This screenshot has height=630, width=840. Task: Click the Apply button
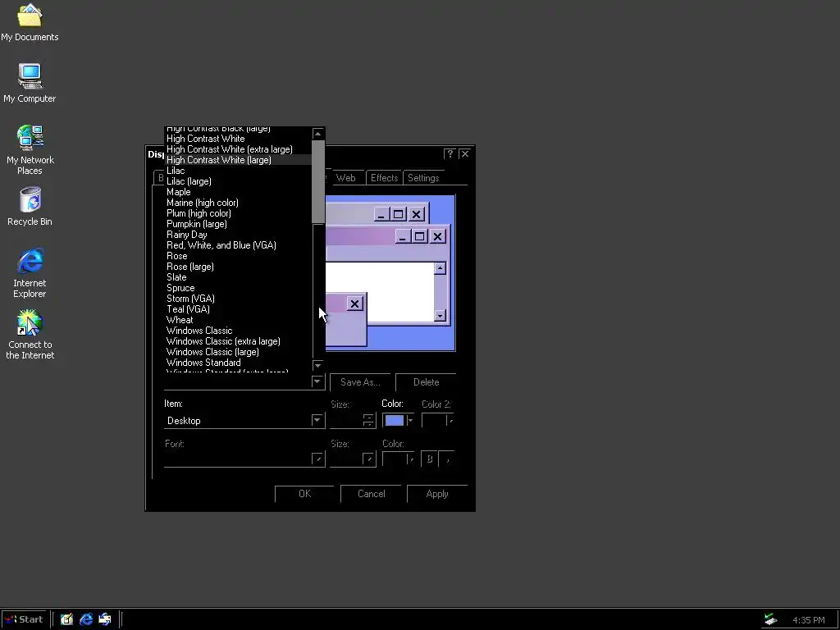click(437, 494)
